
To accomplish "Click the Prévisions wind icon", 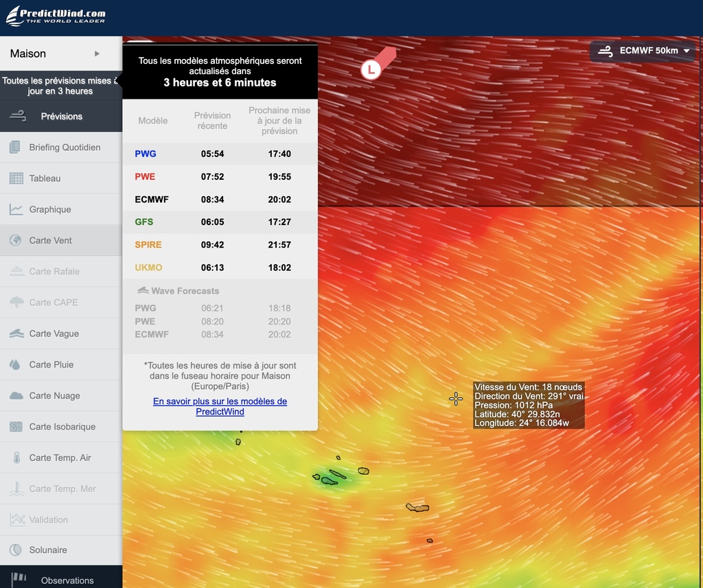I will [x=18, y=116].
